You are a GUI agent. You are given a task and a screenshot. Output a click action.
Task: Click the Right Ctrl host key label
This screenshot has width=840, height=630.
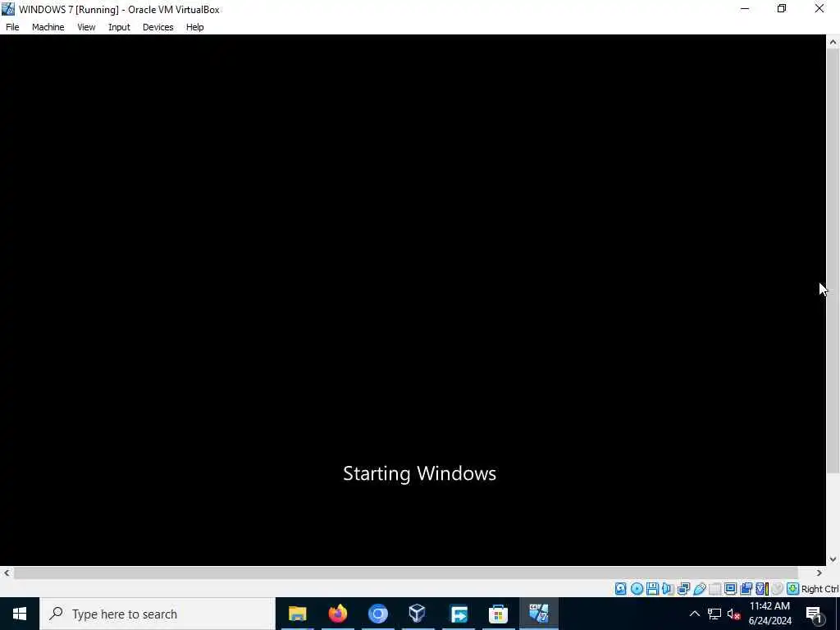[x=819, y=589]
